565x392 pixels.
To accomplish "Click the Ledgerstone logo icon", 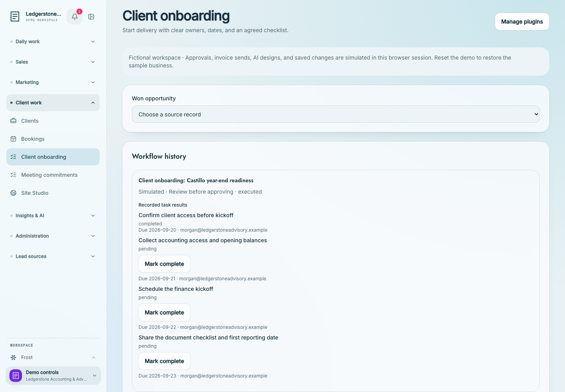I will coord(15,16).
